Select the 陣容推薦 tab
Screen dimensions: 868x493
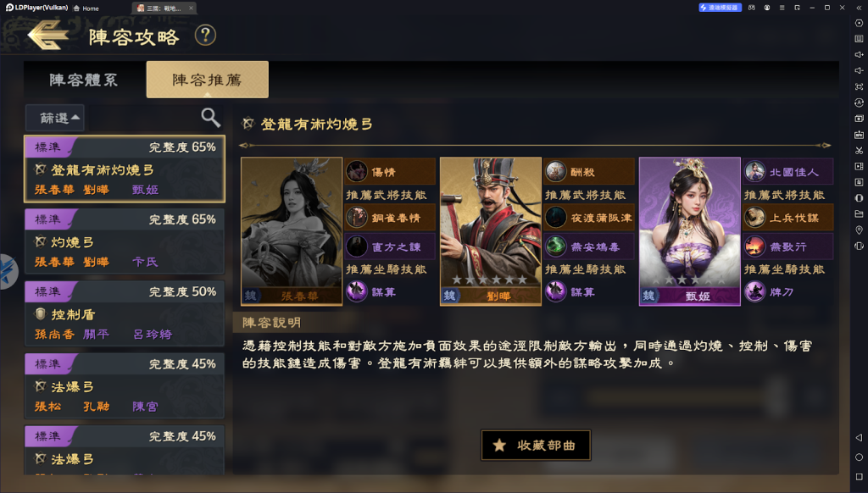[x=207, y=80]
